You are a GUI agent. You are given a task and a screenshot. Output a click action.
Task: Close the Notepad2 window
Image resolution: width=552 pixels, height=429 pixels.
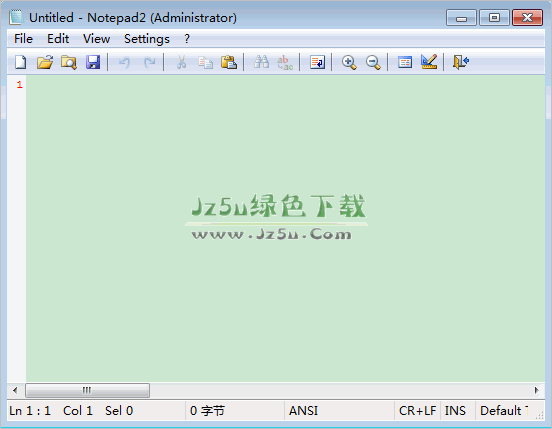click(527, 18)
